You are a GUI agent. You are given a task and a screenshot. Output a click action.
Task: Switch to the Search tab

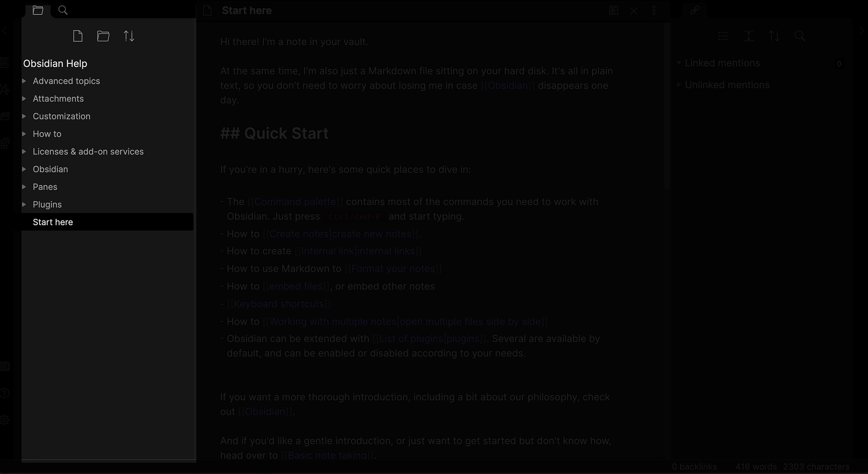click(63, 10)
